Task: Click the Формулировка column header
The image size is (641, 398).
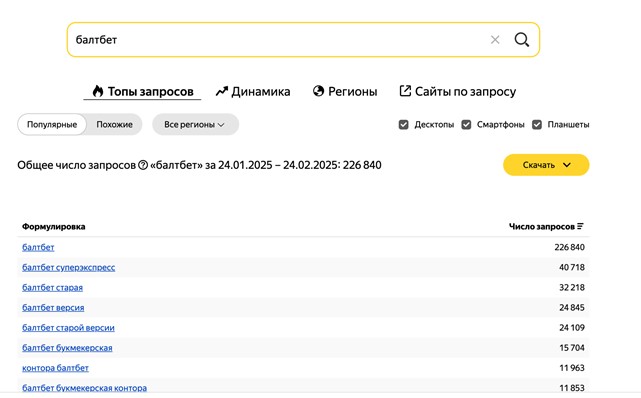Action: click(x=54, y=226)
